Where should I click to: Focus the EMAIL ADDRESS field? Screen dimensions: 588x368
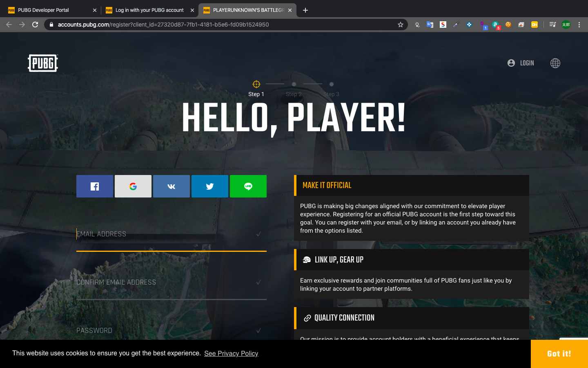pyautogui.click(x=171, y=234)
